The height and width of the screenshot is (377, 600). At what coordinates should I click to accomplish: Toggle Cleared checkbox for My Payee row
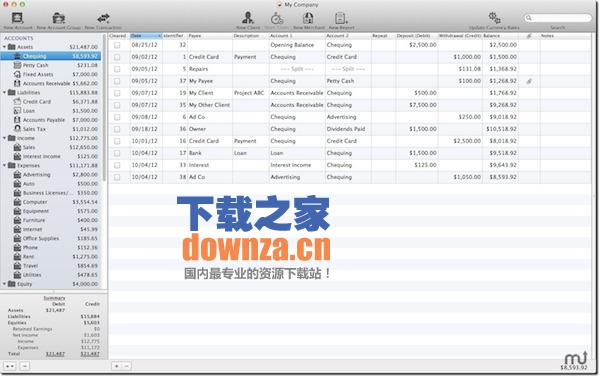coord(117,81)
